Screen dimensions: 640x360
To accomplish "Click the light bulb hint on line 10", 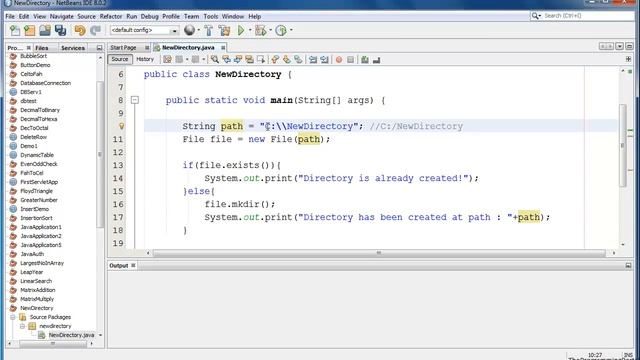I will pyautogui.click(x=121, y=126).
